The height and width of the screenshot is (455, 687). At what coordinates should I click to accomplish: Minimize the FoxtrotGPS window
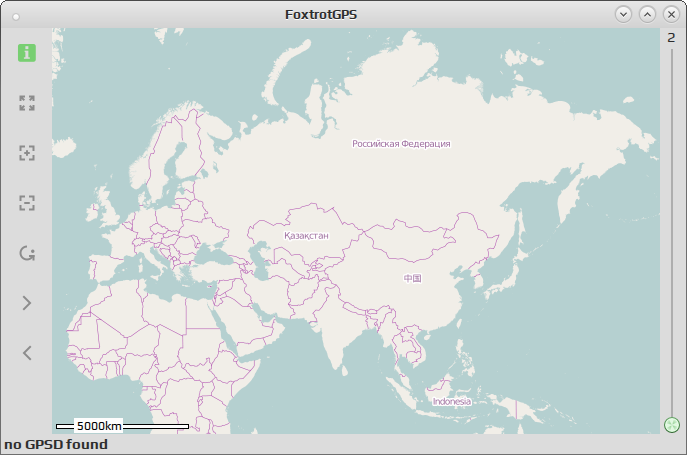pos(623,14)
